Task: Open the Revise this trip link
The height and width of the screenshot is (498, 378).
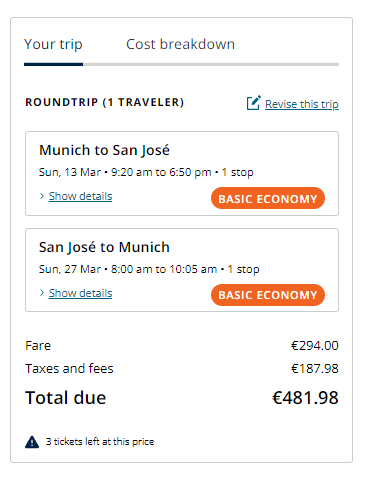Action: tap(302, 104)
